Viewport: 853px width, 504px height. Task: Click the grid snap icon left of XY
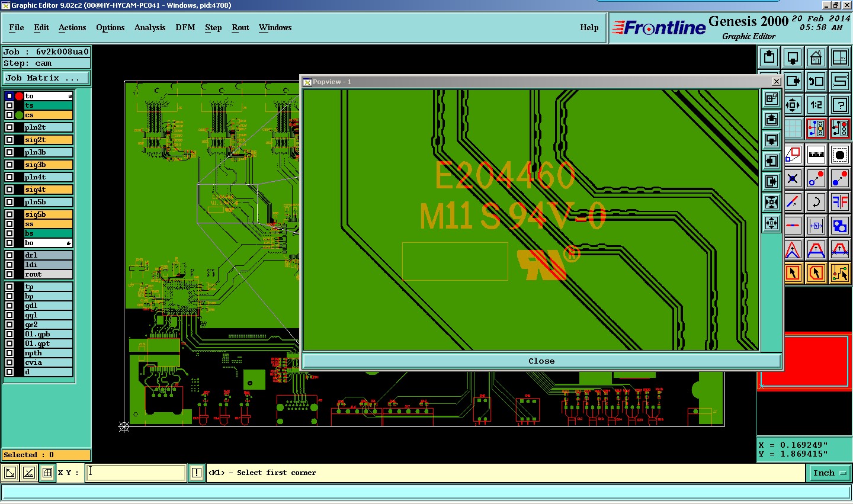[x=47, y=473]
